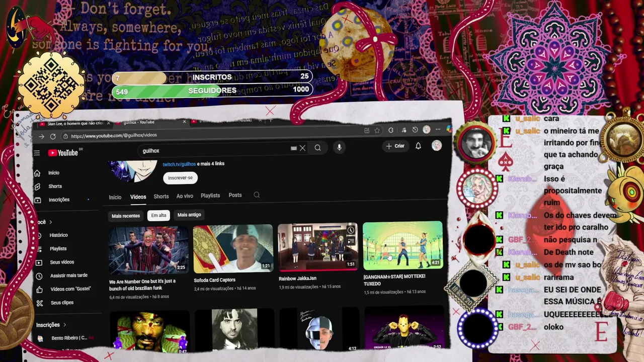Open Histórico in the sidebar

coord(58,235)
